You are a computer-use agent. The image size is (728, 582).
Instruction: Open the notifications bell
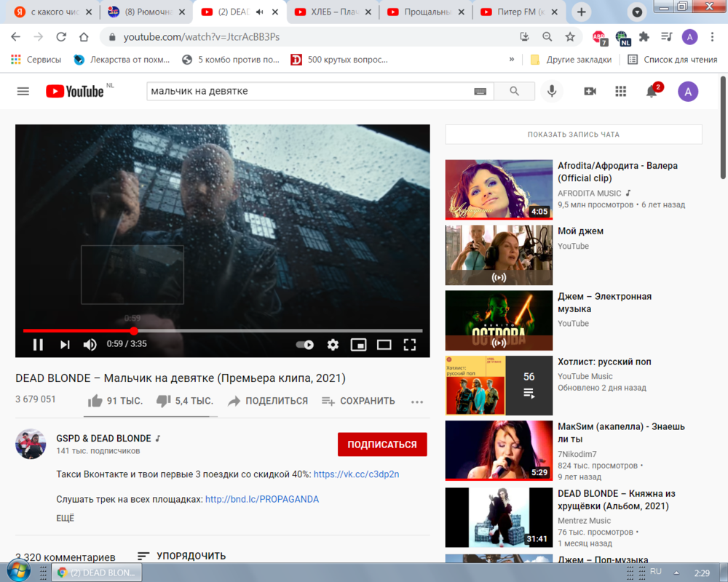pos(652,92)
